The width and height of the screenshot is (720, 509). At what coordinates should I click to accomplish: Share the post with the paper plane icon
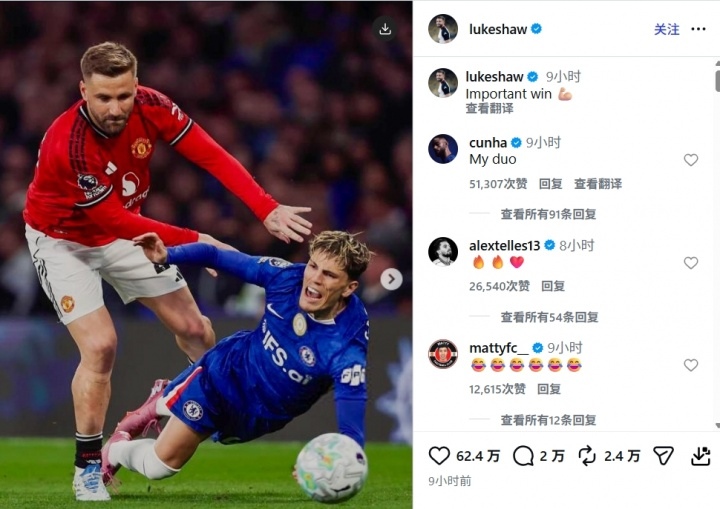(664, 456)
